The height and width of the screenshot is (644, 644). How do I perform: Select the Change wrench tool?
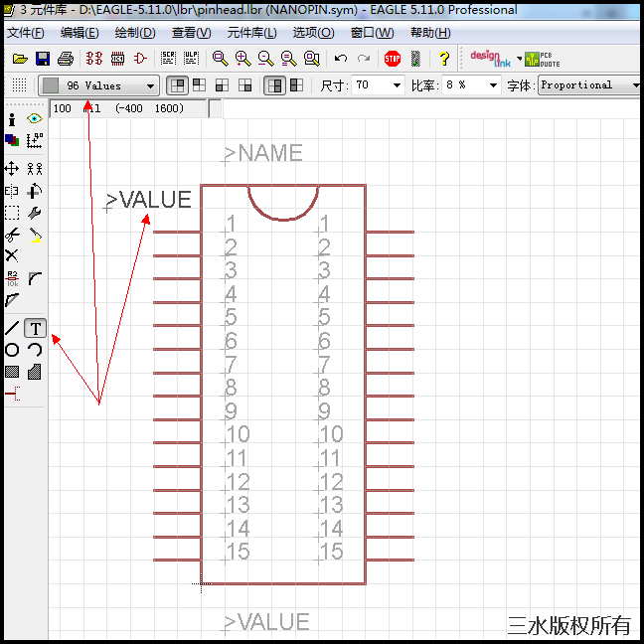[x=35, y=213]
